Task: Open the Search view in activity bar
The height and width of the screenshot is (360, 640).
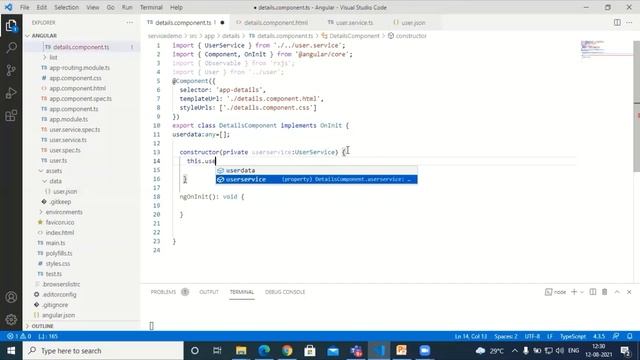Action: coord(11,48)
